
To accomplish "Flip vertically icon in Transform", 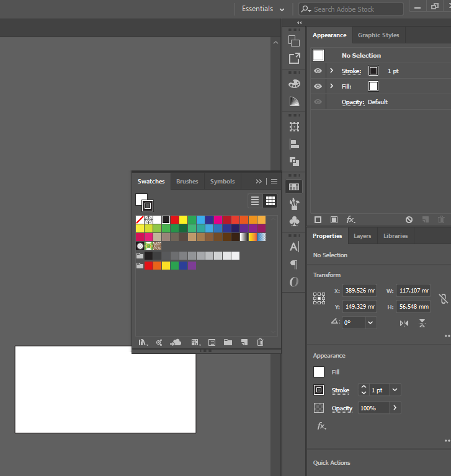I will tap(422, 324).
